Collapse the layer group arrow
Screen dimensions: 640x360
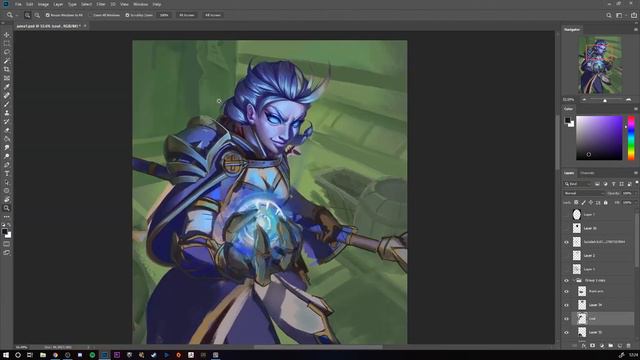pyautogui.click(x=573, y=280)
